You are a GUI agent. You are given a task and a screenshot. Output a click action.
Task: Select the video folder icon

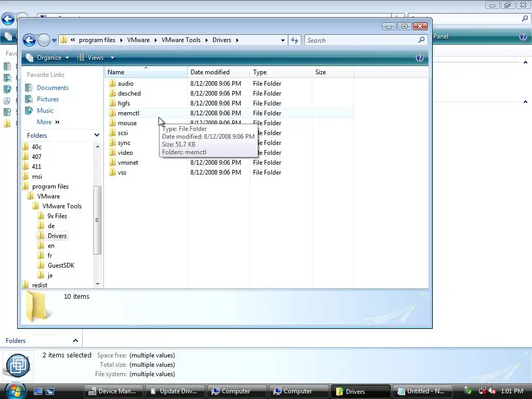113,153
